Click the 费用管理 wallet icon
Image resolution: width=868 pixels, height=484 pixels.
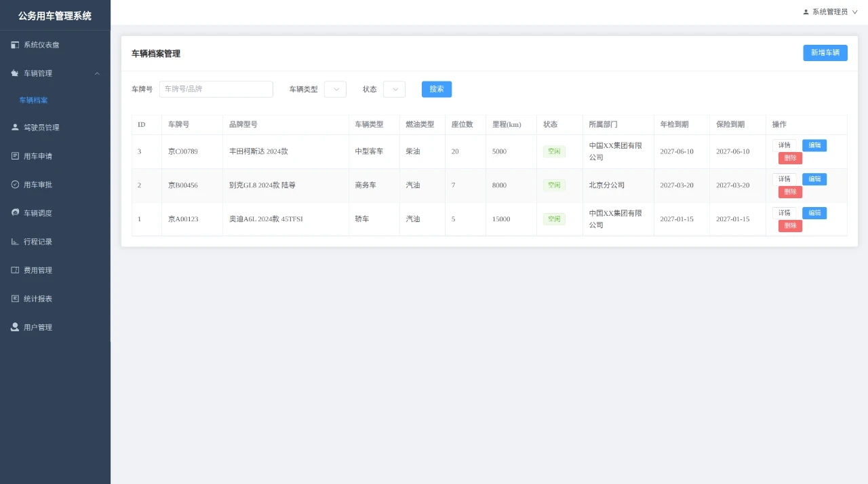(15, 270)
